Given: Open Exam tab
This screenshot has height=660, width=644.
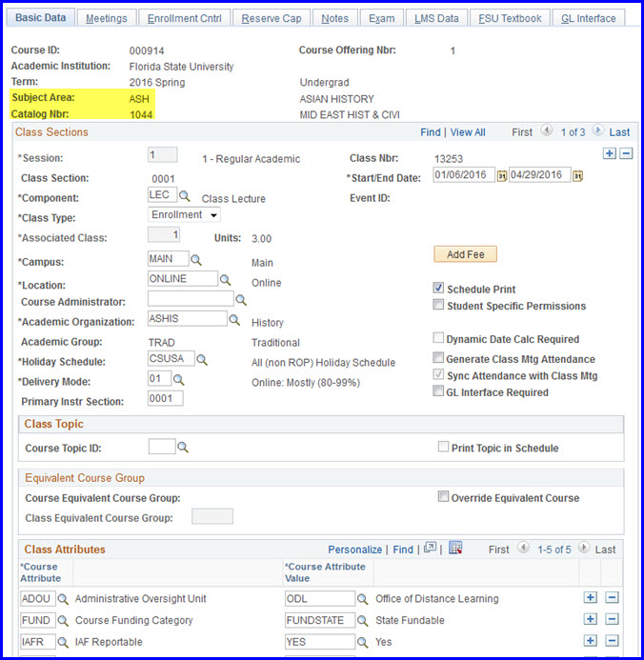Looking at the screenshot, I should coord(382,18).
